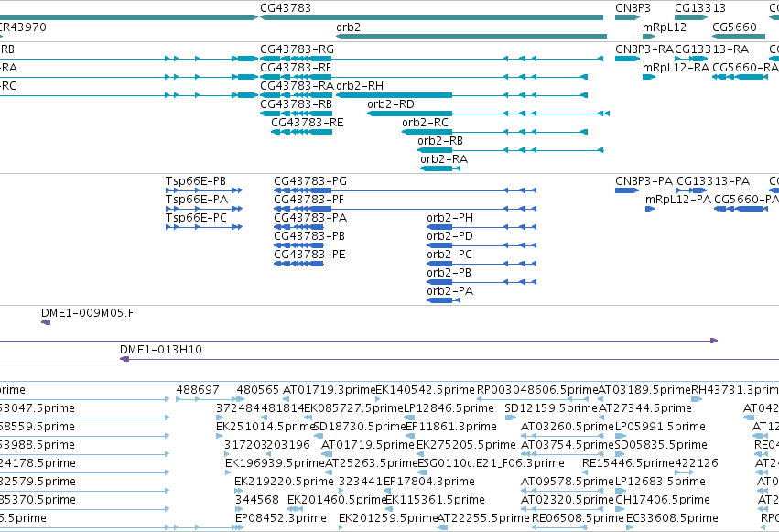Select transcript CG43783-RF
The height and width of the screenshot is (532, 779).
click(424, 77)
